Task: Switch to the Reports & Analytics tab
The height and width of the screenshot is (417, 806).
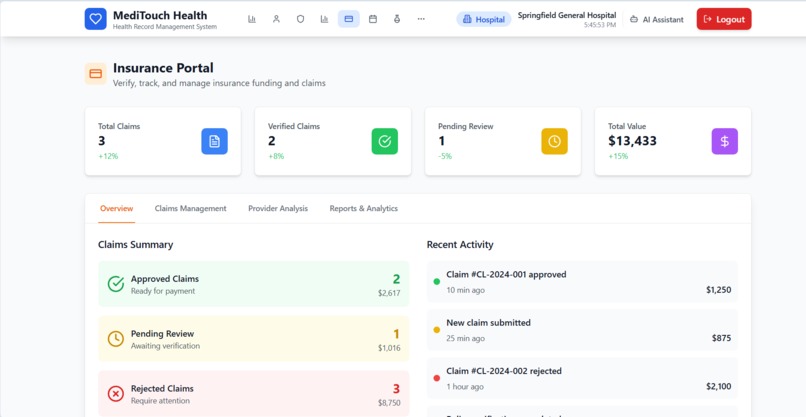Action: click(x=364, y=208)
